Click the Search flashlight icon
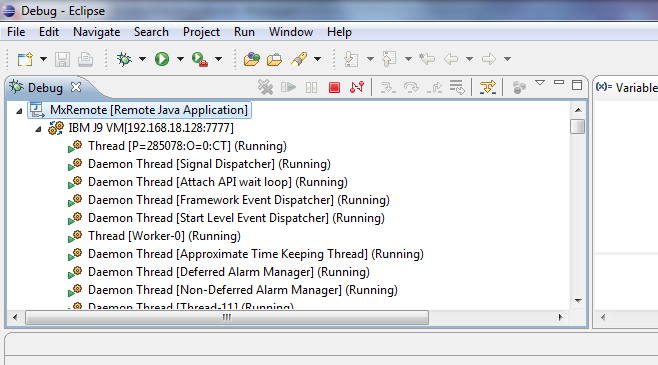 point(299,59)
